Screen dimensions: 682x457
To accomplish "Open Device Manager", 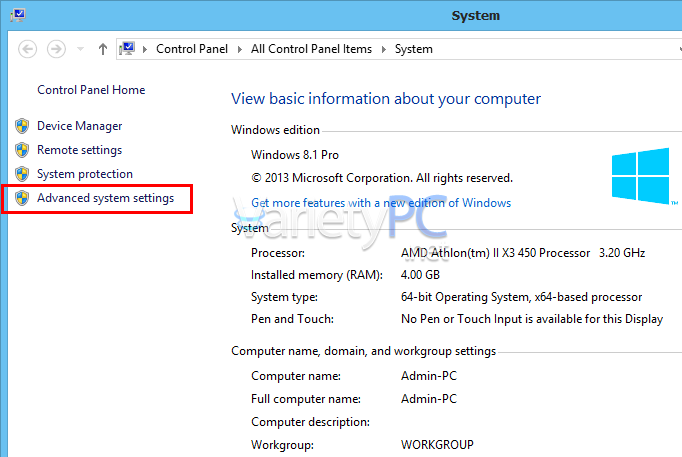I will 80,126.
